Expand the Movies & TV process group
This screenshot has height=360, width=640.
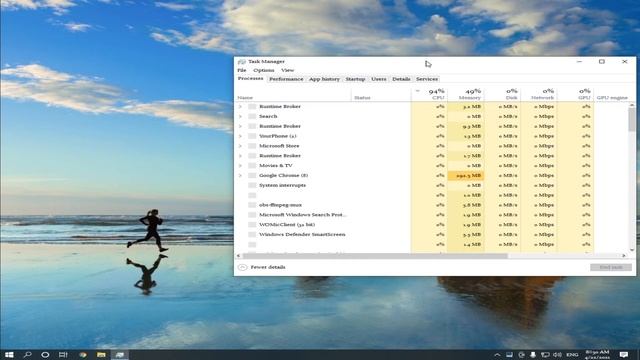(x=240, y=165)
